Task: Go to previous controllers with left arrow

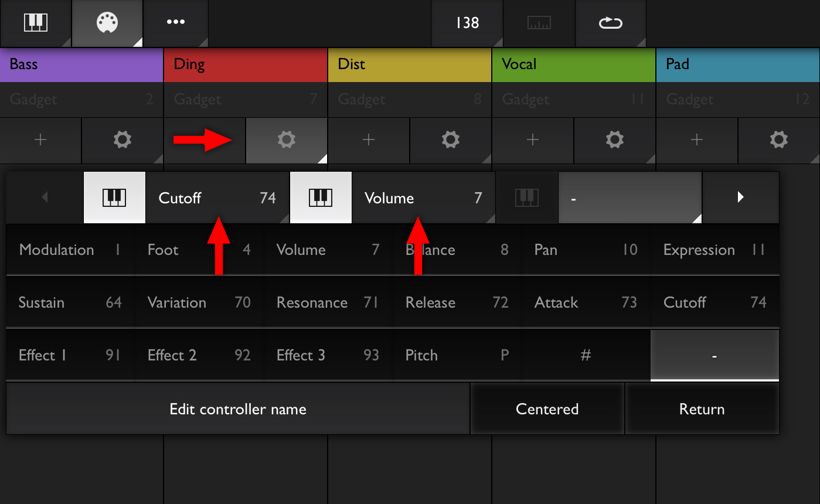Action: (45, 197)
